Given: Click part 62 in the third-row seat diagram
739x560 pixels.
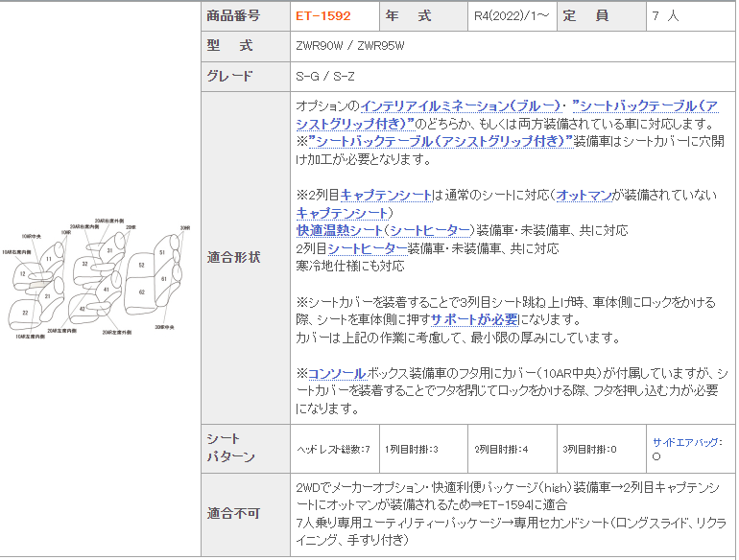Looking at the screenshot, I should (x=141, y=291).
